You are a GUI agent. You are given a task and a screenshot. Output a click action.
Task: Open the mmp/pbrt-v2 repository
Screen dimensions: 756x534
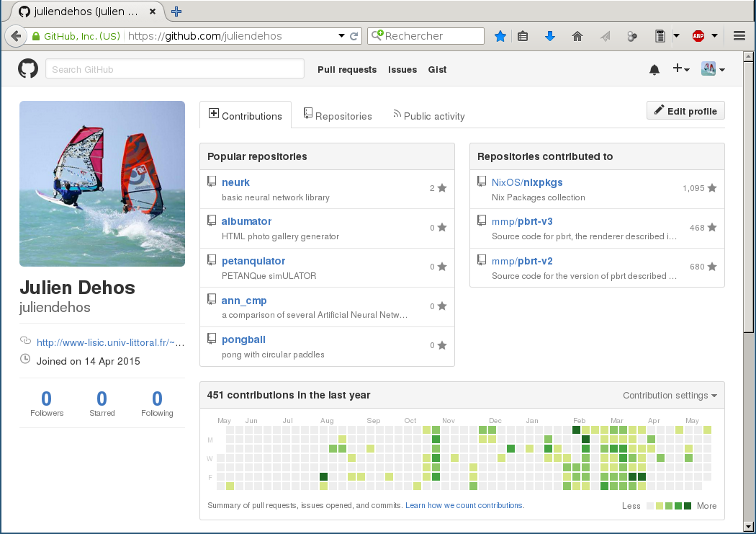coord(522,261)
